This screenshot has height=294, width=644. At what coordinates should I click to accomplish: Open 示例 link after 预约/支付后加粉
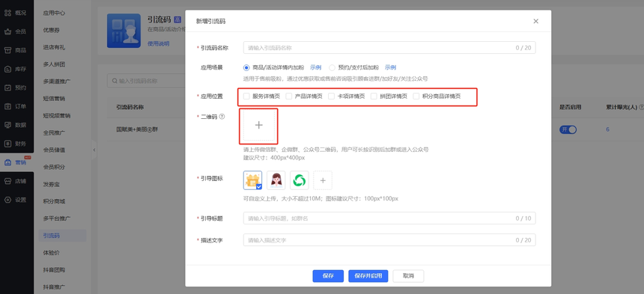(390, 67)
